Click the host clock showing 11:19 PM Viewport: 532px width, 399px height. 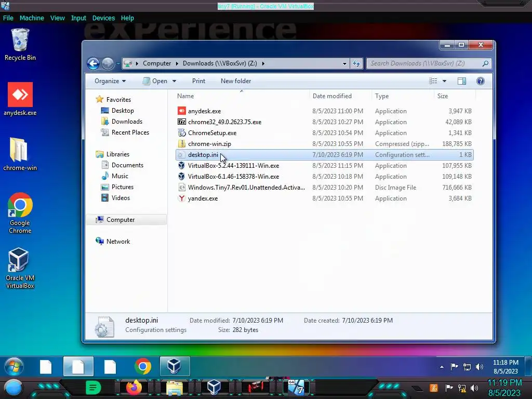tap(504, 383)
